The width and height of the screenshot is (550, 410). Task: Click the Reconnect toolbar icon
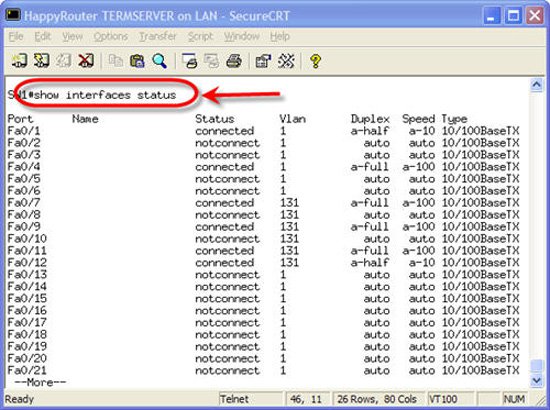pyautogui.click(x=63, y=61)
